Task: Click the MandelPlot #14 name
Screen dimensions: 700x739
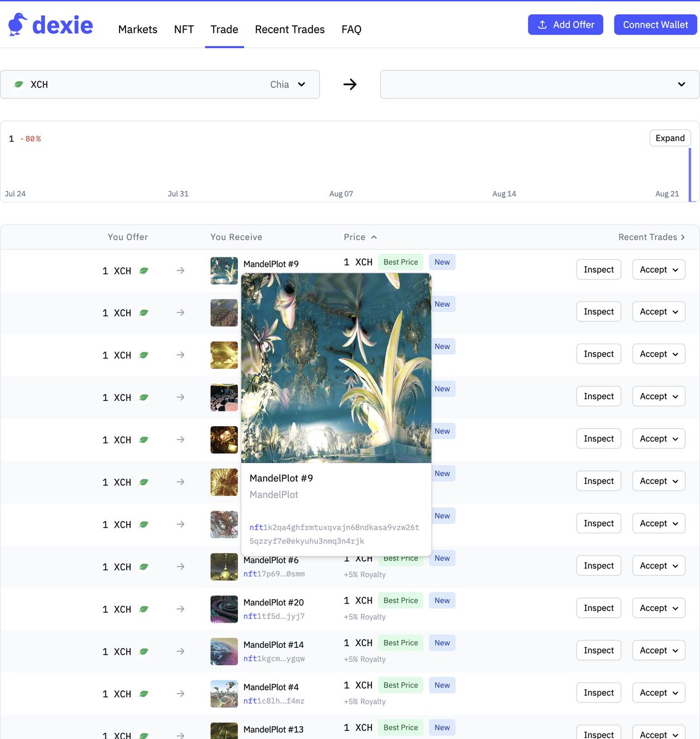Action: pos(274,645)
